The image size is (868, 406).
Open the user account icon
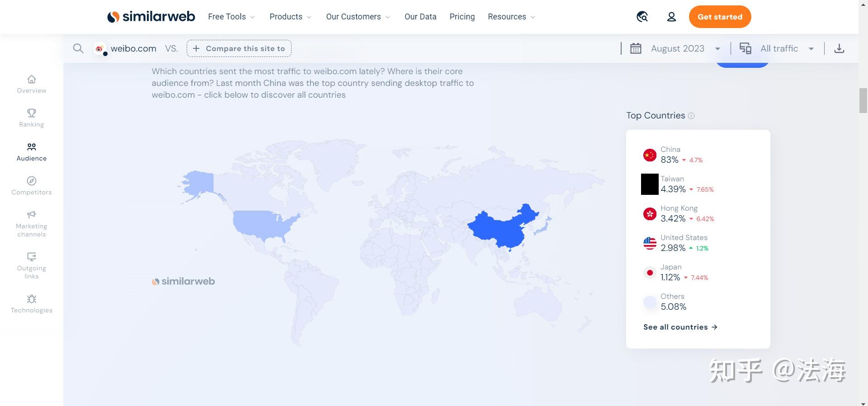pyautogui.click(x=671, y=17)
